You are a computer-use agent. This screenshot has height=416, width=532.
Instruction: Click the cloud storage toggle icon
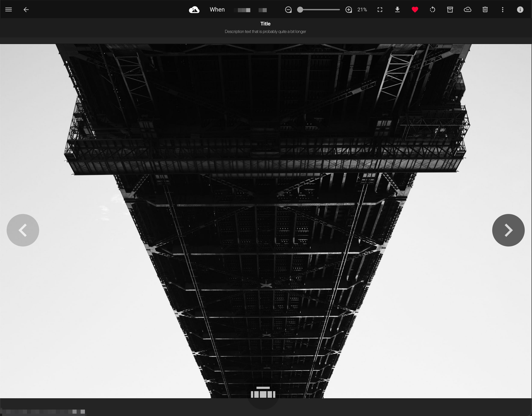[468, 10]
